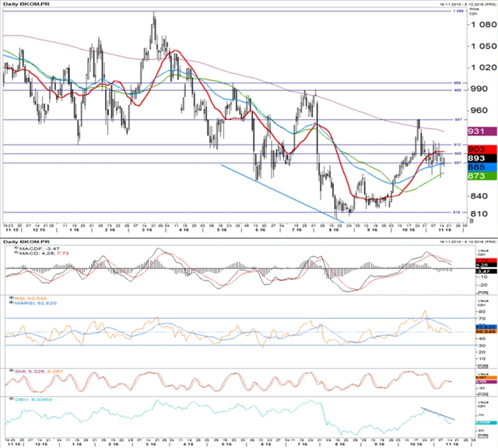
Task: Click the short trendline drawn on OBV pane
Action: tap(437, 414)
